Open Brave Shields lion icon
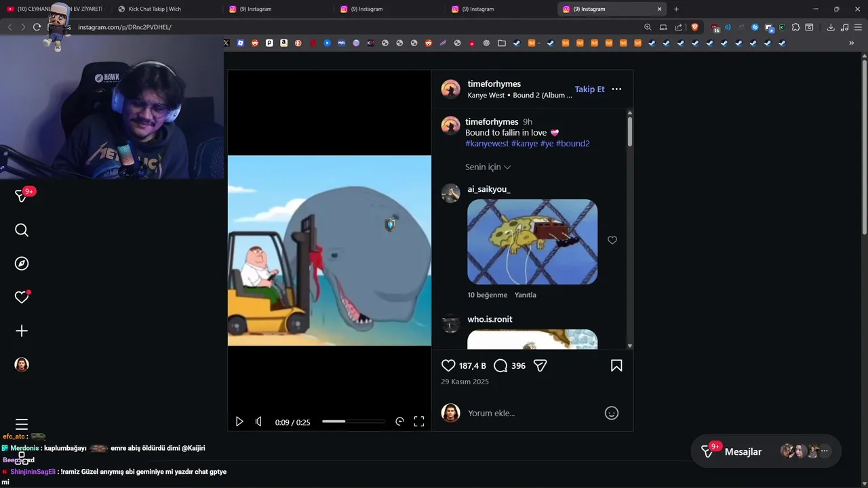The width and height of the screenshot is (868, 488). click(x=694, y=27)
